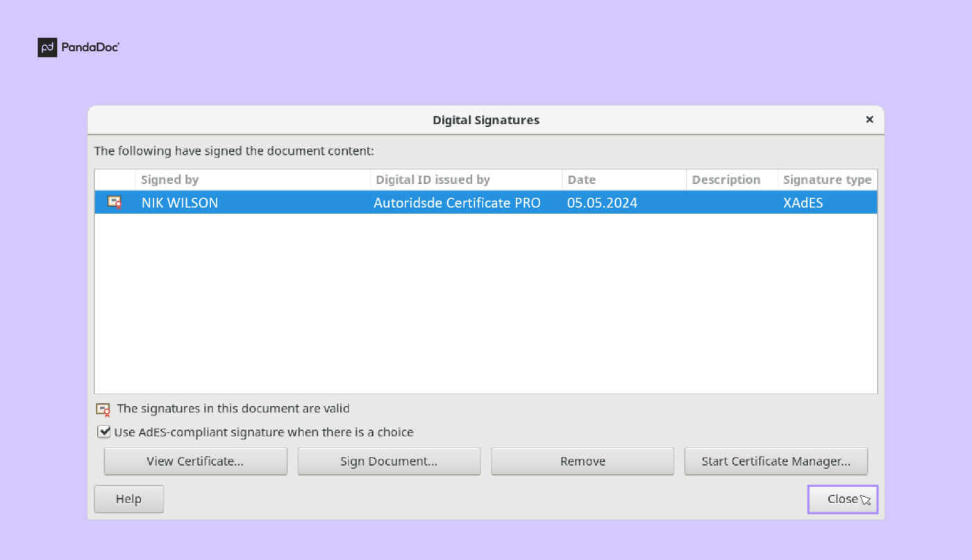Click the XAdES signature type cell
972x560 pixels.
pyautogui.click(x=803, y=203)
